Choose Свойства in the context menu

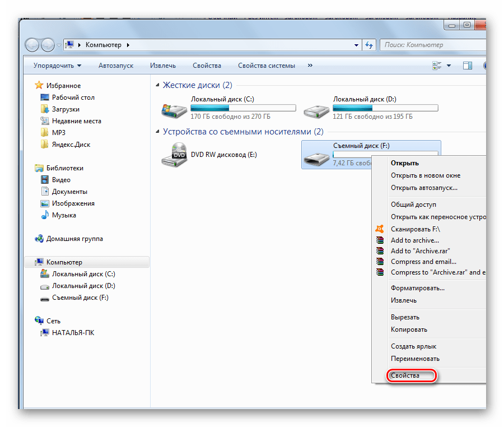click(405, 375)
